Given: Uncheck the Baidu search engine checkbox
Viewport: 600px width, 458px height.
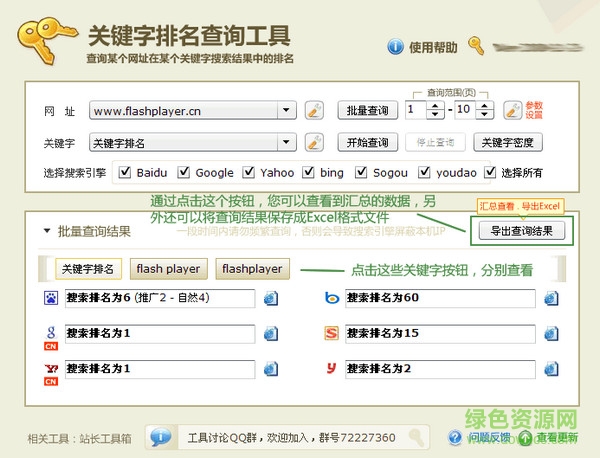Looking at the screenshot, I should click(x=125, y=173).
